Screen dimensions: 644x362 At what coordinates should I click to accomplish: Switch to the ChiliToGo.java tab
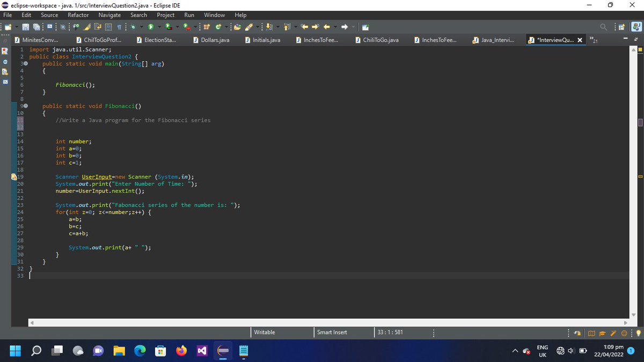coord(377,40)
